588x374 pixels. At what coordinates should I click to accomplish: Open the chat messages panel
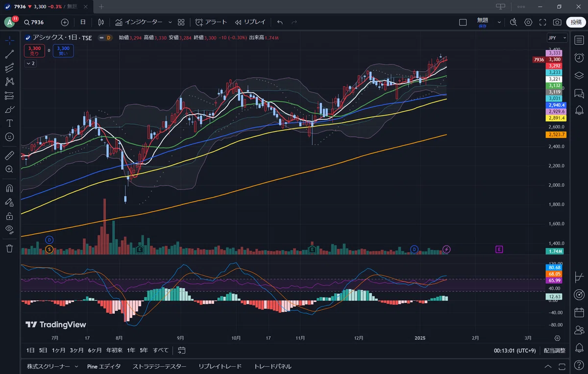point(579,93)
